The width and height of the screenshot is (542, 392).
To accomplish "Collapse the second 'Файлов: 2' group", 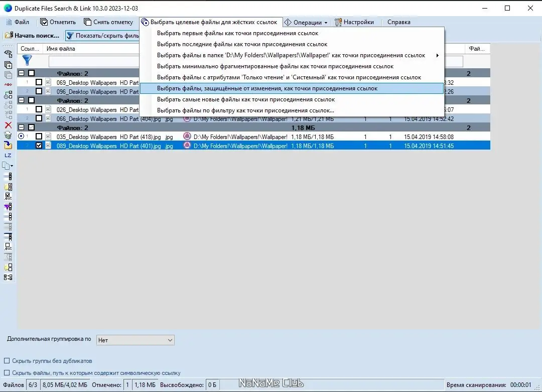I will point(22,100).
